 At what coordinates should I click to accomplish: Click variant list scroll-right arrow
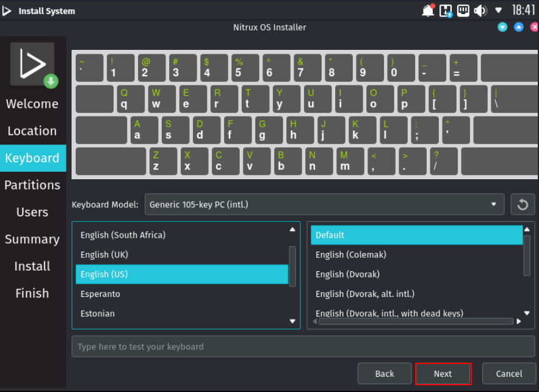[519, 322]
